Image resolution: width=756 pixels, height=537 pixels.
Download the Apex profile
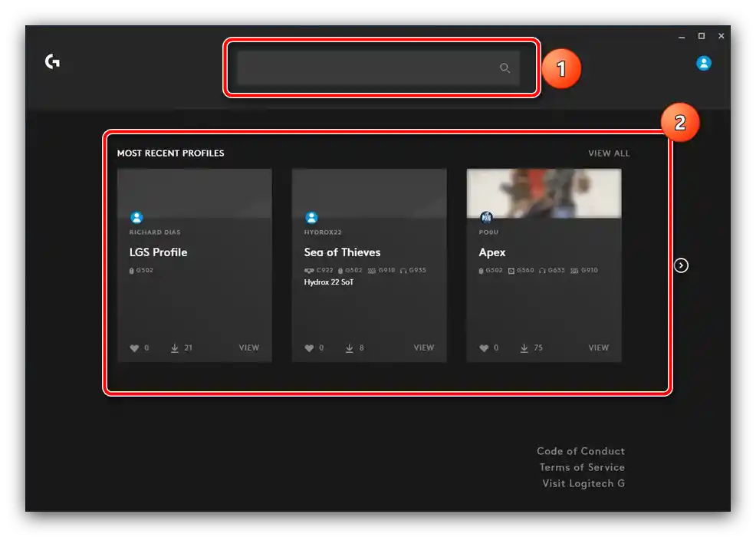pyautogui.click(x=524, y=348)
